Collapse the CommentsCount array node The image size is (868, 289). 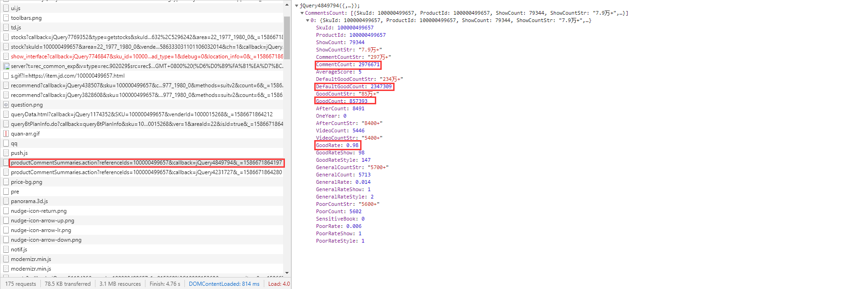(x=302, y=13)
